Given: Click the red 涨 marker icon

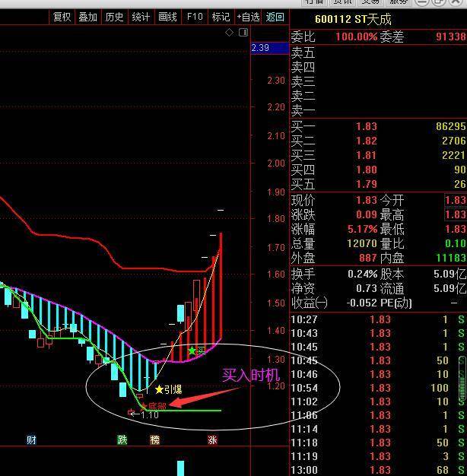Looking at the screenshot, I should (212, 440).
